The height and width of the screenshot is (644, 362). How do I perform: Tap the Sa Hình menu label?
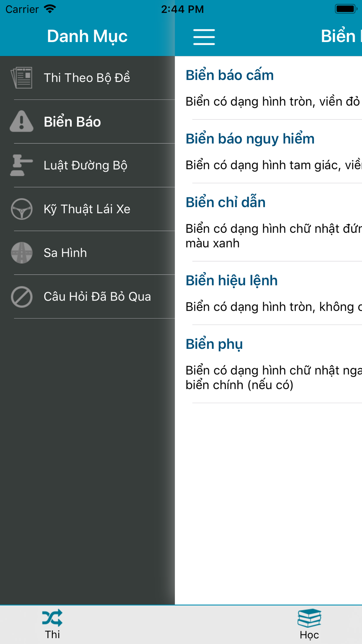[x=65, y=253]
